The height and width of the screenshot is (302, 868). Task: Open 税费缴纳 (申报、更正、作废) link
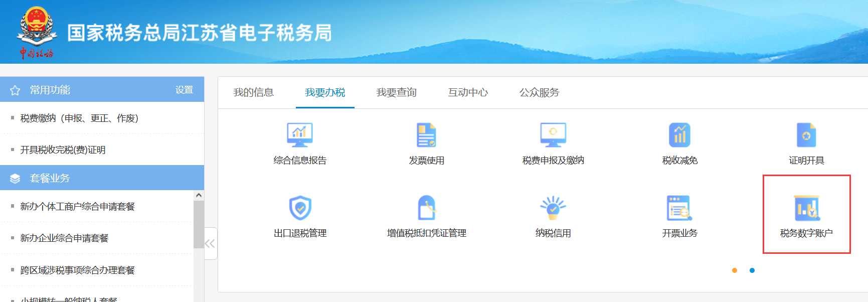79,118
